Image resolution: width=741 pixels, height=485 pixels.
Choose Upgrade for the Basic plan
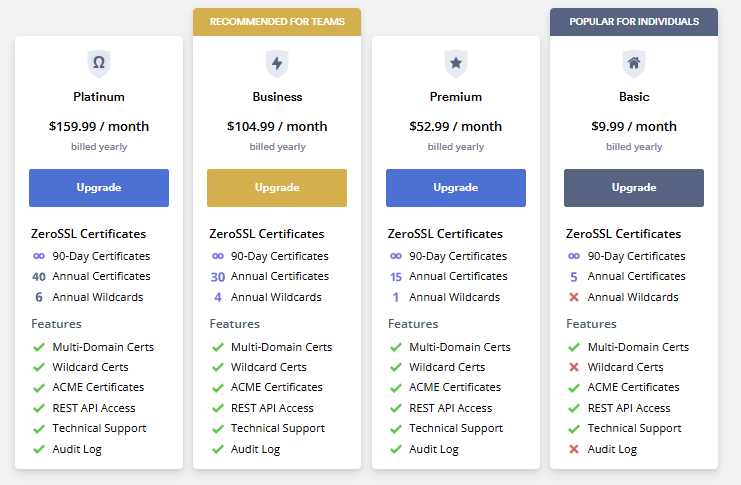[634, 188]
